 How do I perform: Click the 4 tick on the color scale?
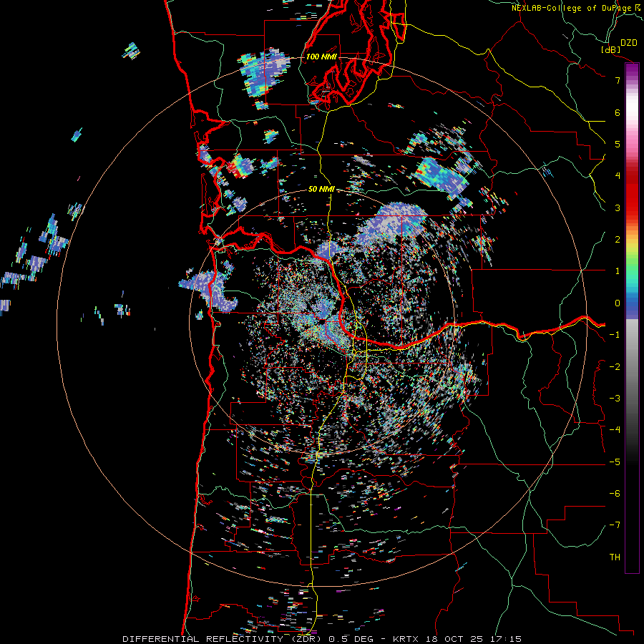click(618, 176)
